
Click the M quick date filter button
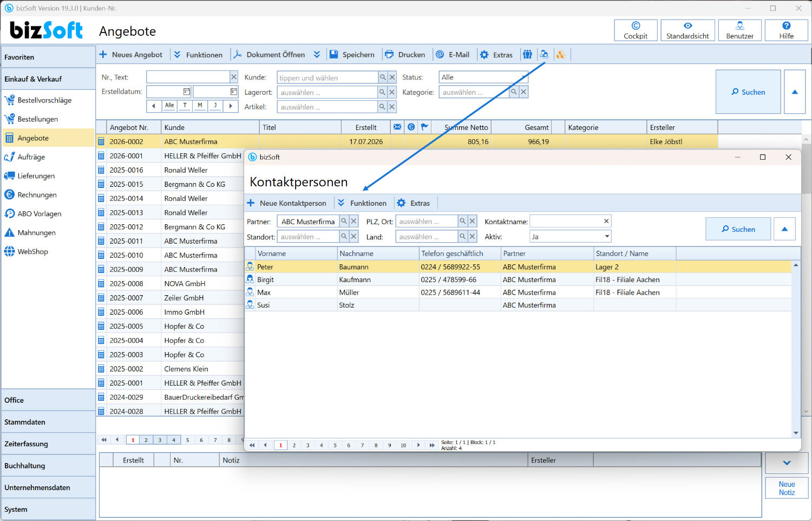pos(200,106)
